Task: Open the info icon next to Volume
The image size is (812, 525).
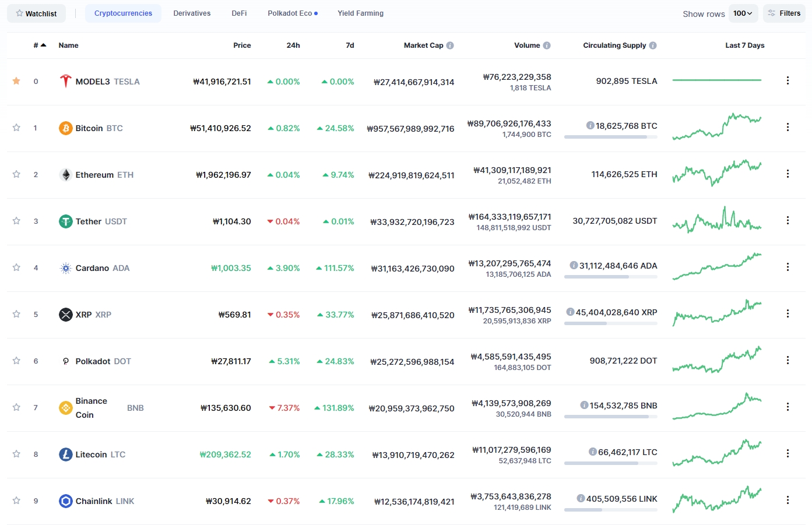Action: pyautogui.click(x=547, y=45)
